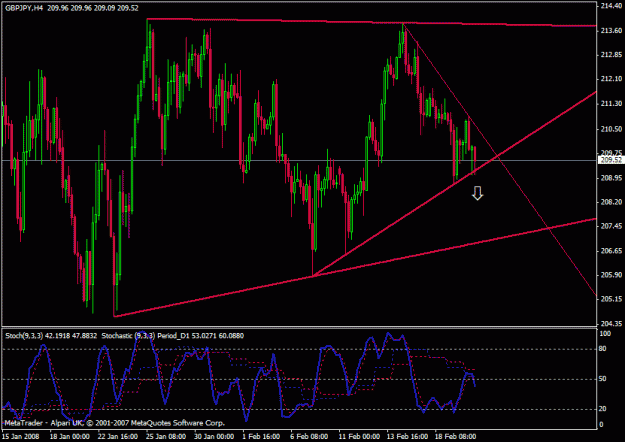The image size is (625, 442).
Task: Select the 1 Feb 16:00 time label
Action: [261, 436]
